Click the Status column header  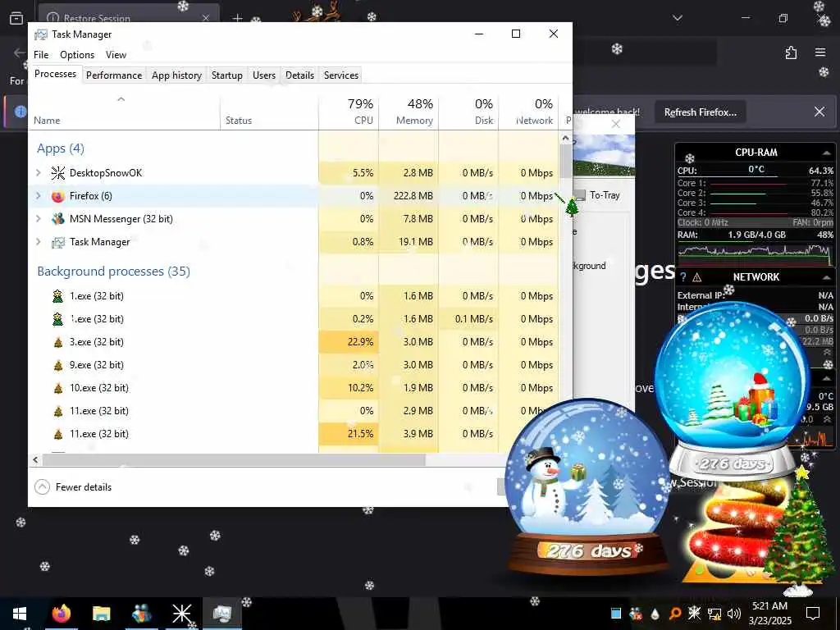[x=269, y=112]
